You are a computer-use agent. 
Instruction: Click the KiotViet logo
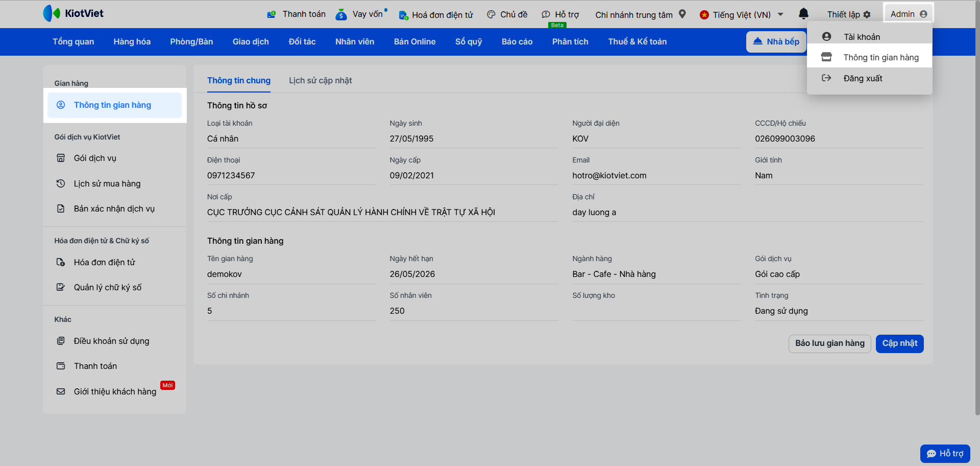pyautogui.click(x=73, y=13)
